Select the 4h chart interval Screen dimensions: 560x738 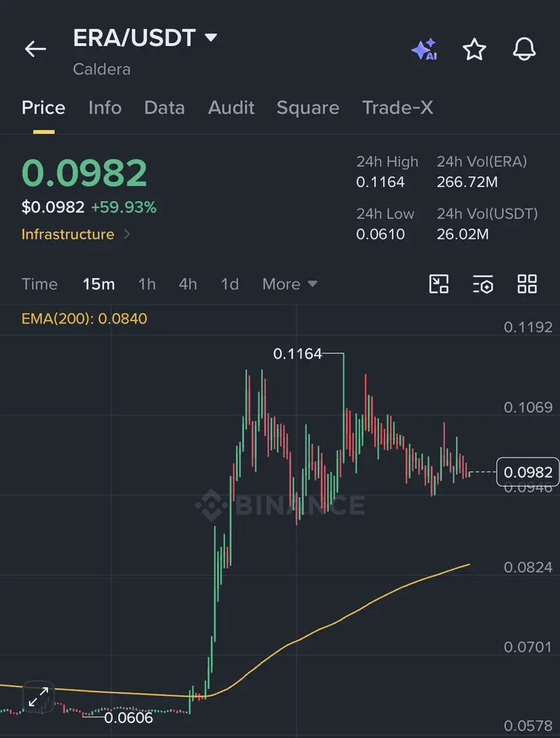click(x=187, y=284)
